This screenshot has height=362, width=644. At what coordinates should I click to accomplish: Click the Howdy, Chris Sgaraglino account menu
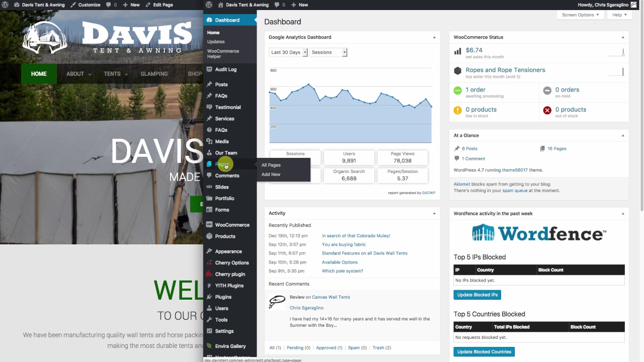click(607, 5)
